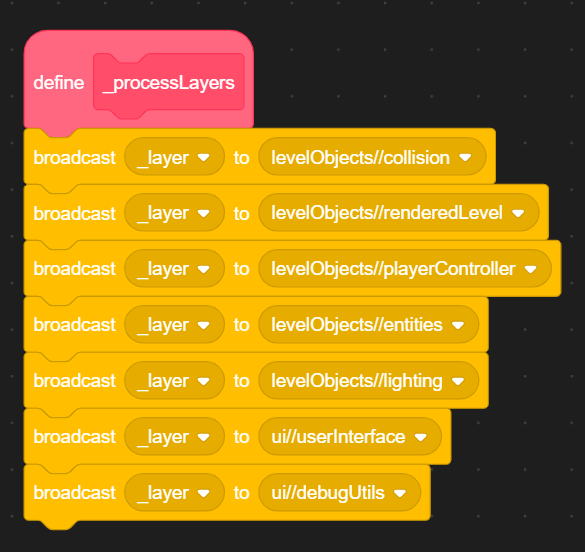Click the _processLayers custom block label
The image size is (585, 552).
coord(169,82)
